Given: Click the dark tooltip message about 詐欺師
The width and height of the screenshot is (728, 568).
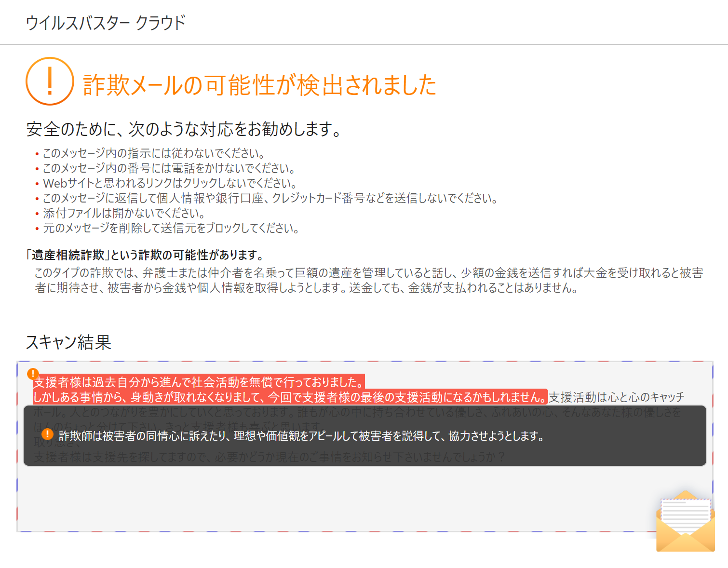Looking at the screenshot, I should [x=301, y=436].
